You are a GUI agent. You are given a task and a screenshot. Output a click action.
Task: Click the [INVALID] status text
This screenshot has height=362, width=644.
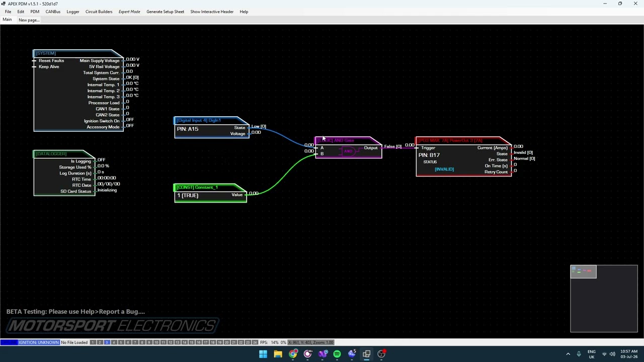(444, 169)
